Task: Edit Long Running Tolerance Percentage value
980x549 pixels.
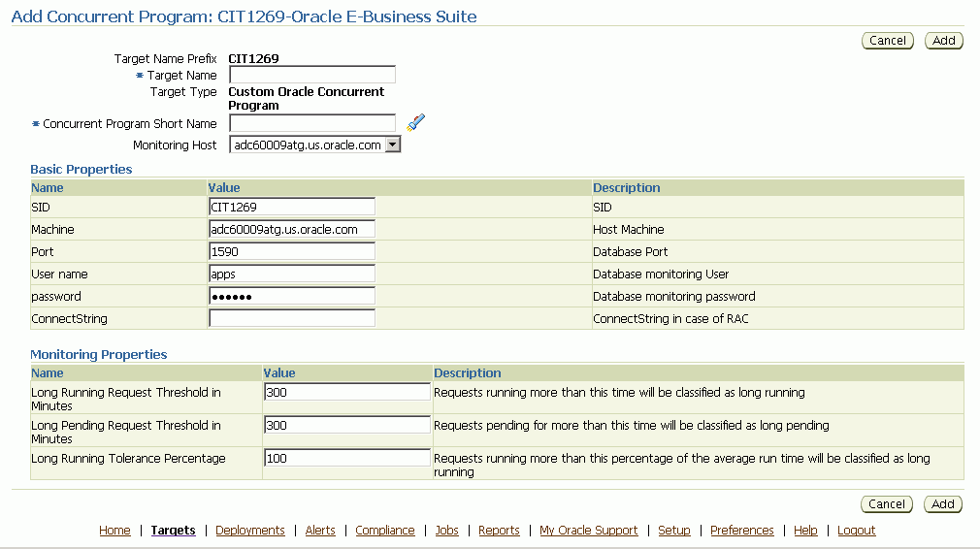Action: (347, 458)
